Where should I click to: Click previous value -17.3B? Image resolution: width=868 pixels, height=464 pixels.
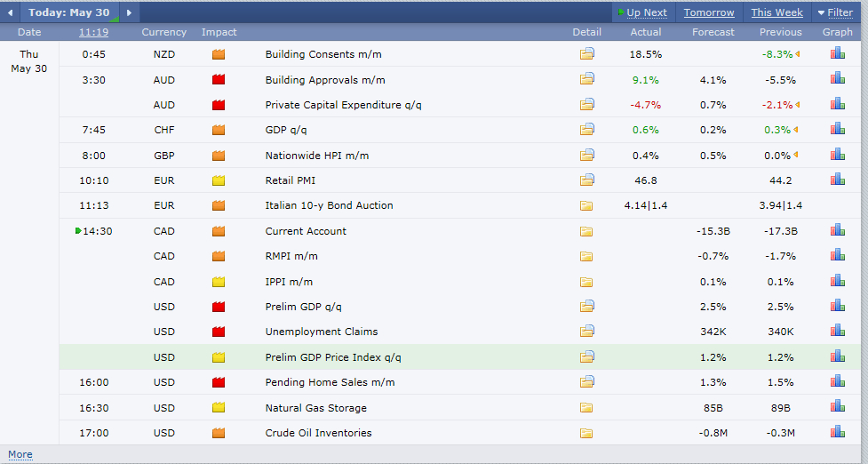(781, 231)
